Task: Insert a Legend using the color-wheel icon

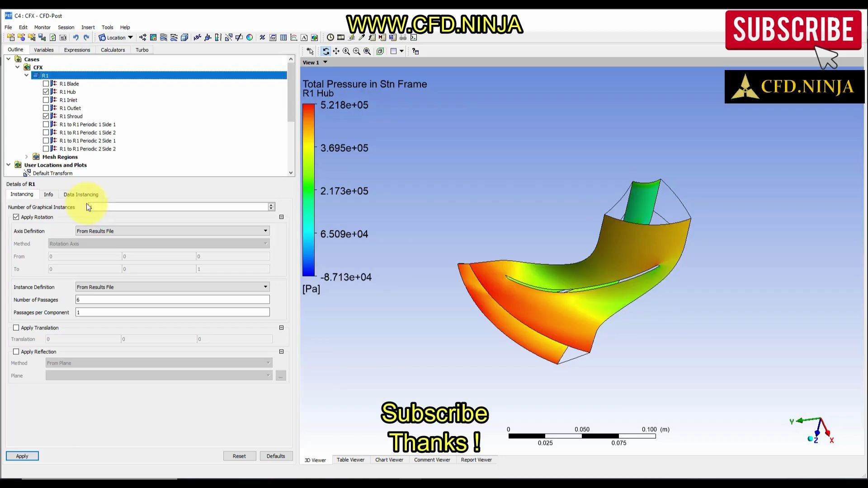Action: [250, 38]
